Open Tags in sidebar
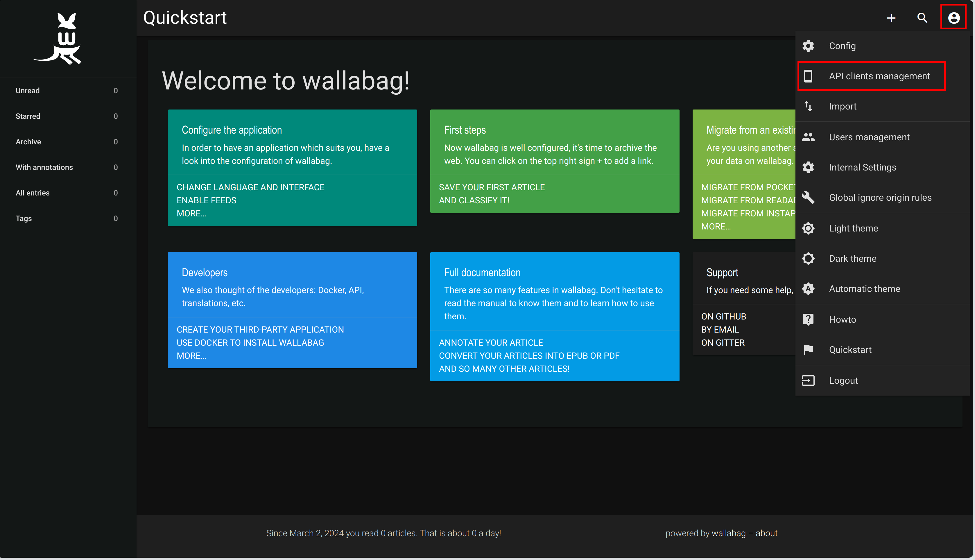 pyautogui.click(x=68, y=218)
